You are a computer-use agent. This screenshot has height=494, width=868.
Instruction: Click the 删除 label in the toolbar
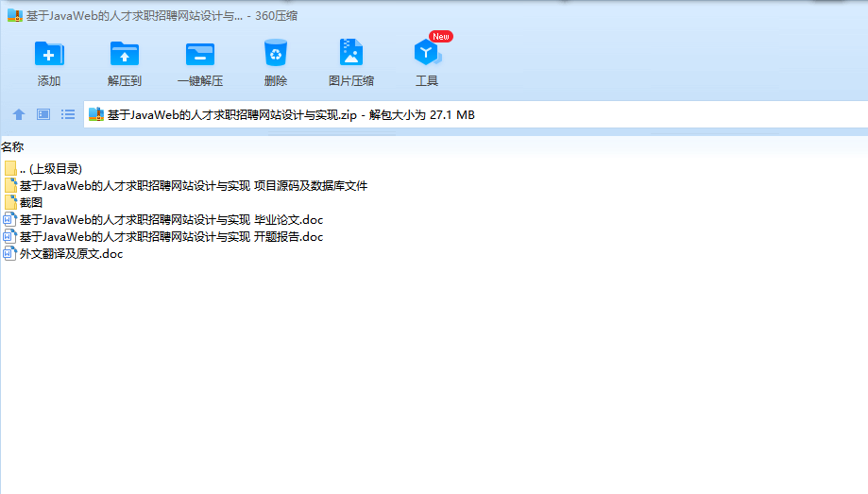click(275, 81)
